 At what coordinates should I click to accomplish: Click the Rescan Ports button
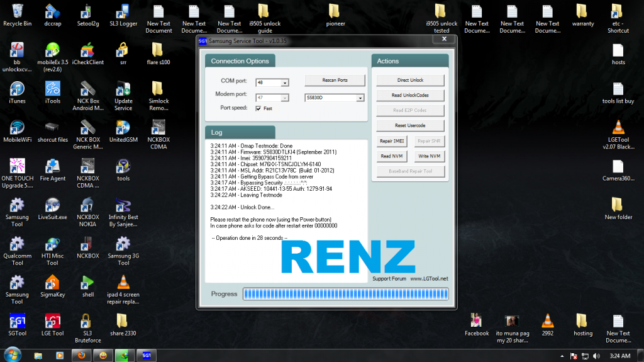coord(335,80)
